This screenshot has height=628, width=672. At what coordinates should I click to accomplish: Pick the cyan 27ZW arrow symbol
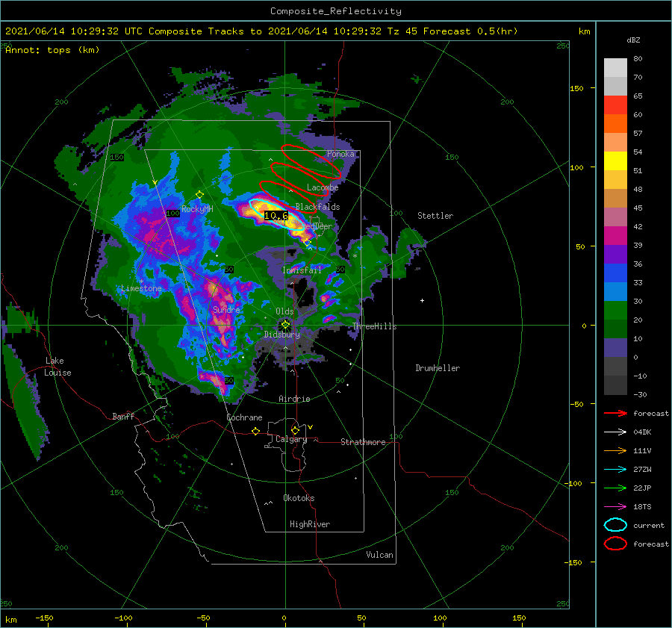(615, 470)
